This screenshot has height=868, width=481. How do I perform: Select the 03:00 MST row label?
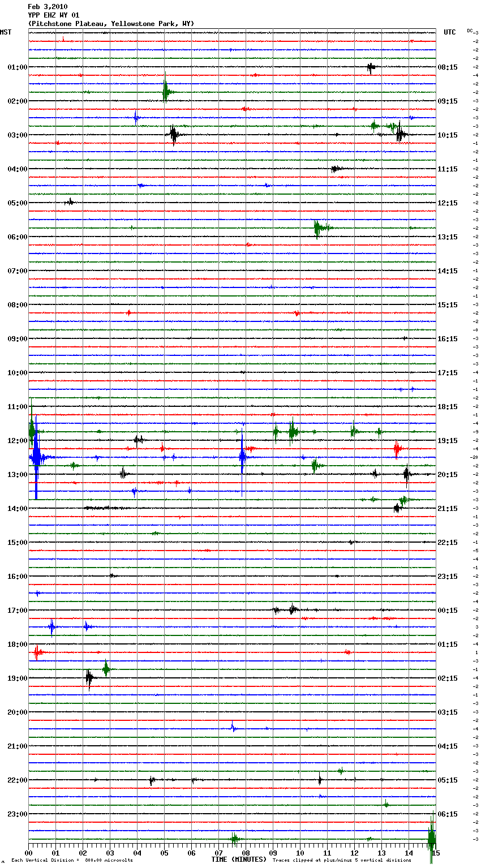(x=18, y=135)
